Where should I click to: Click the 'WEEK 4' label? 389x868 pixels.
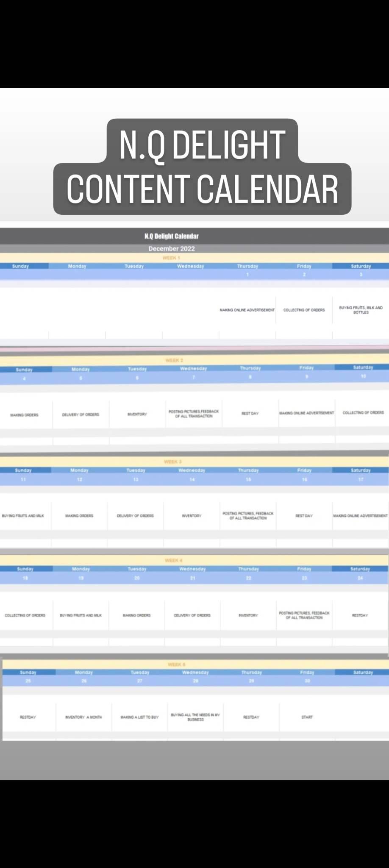[x=173, y=560]
